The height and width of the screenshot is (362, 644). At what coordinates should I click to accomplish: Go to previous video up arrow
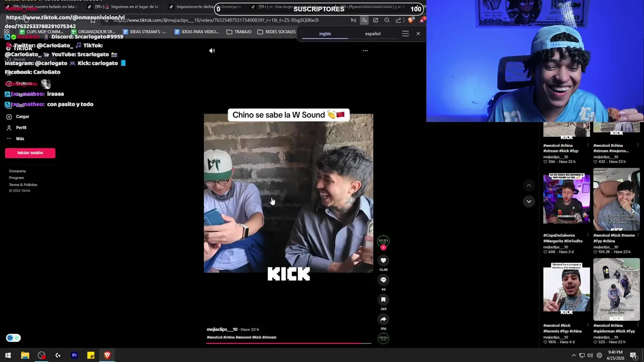529,186
